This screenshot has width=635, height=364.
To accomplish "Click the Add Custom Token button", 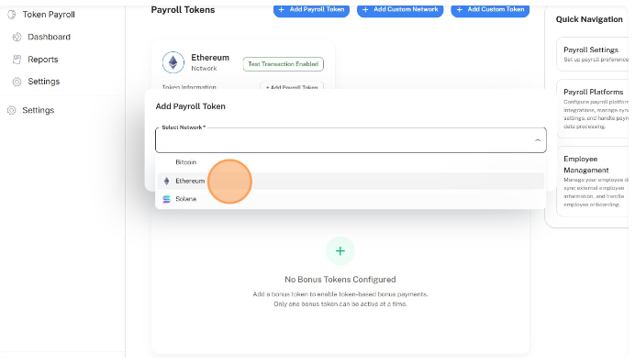I will (490, 10).
